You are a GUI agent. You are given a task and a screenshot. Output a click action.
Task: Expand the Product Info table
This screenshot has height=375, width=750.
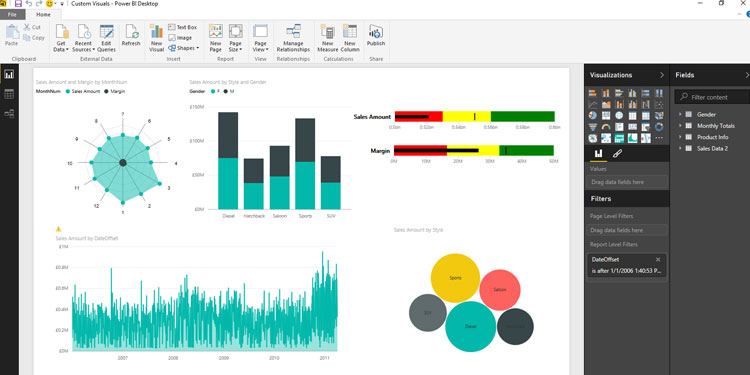coord(681,137)
